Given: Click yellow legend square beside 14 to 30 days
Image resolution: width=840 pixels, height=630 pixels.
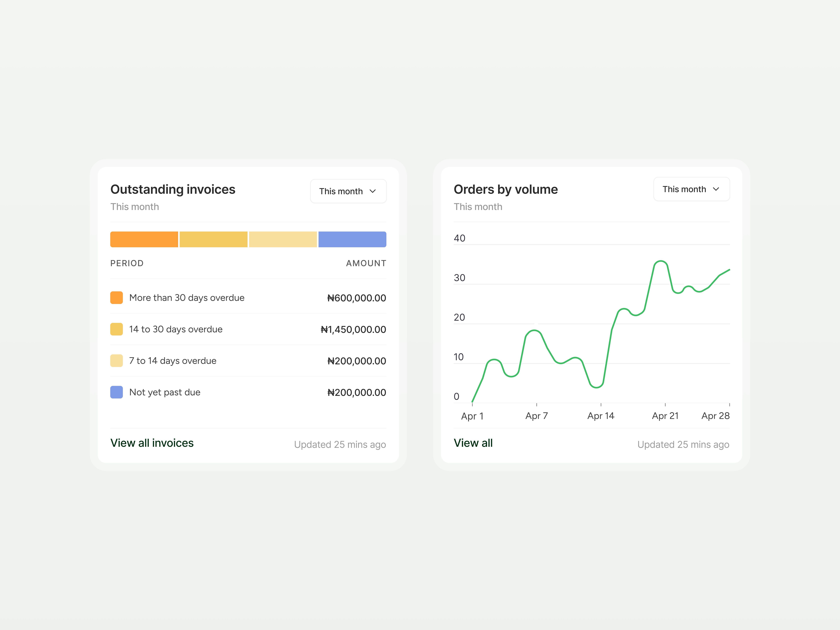Looking at the screenshot, I should pos(117,329).
